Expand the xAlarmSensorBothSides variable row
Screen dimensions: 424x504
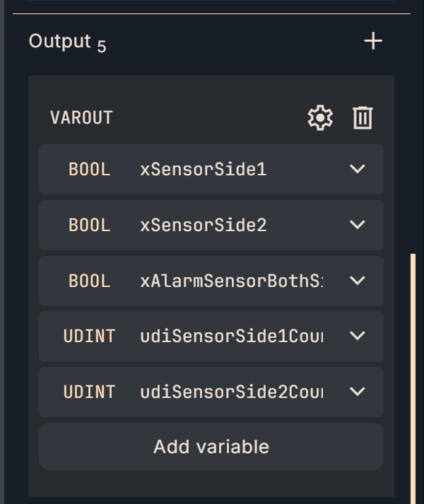click(x=358, y=281)
